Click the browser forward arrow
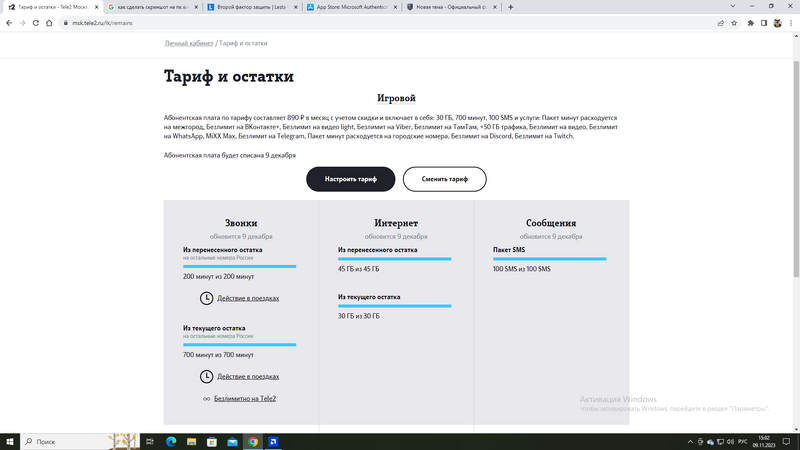Screen dimensions: 800x450 22,23
